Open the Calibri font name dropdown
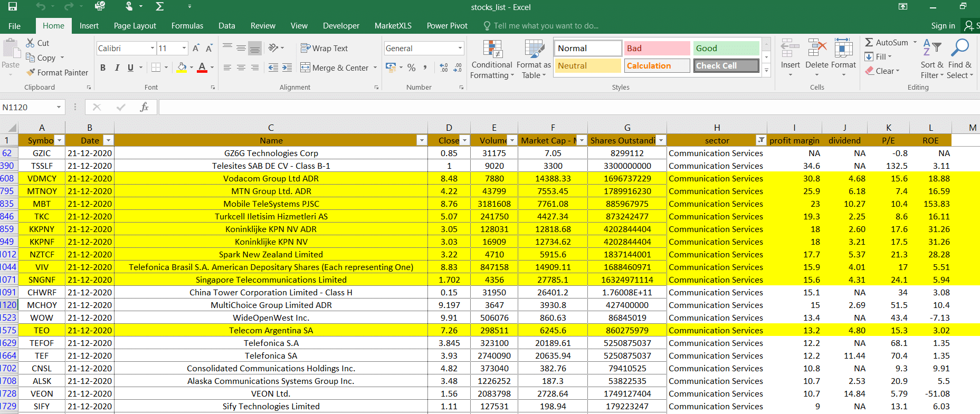 point(153,48)
